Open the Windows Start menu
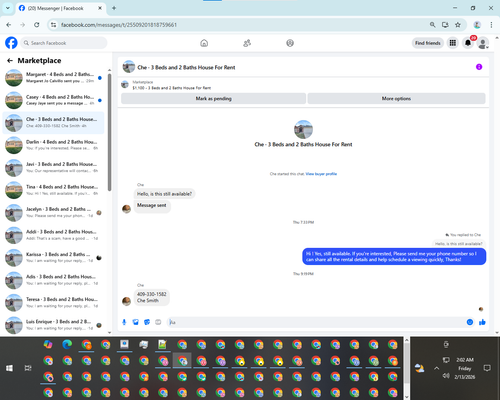 point(9,368)
